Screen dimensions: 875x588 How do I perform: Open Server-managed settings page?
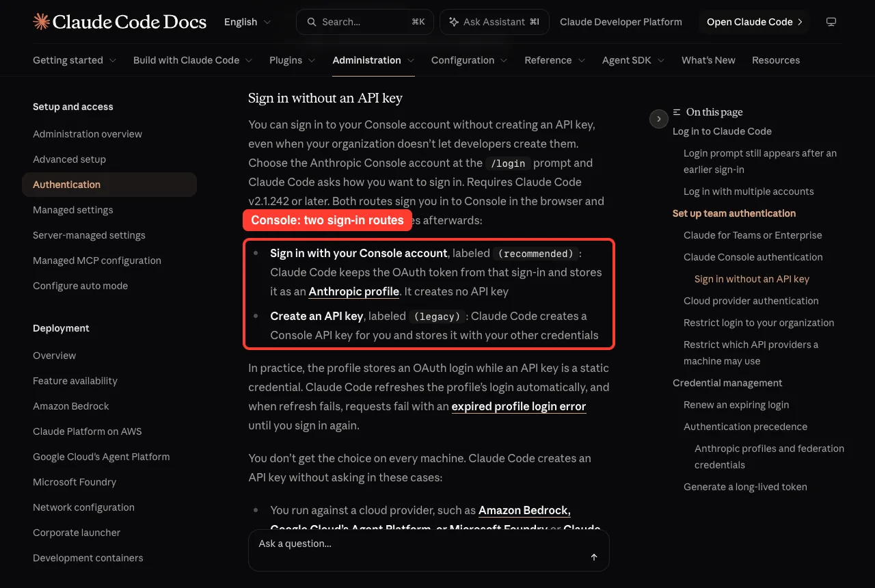pos(89,235)
